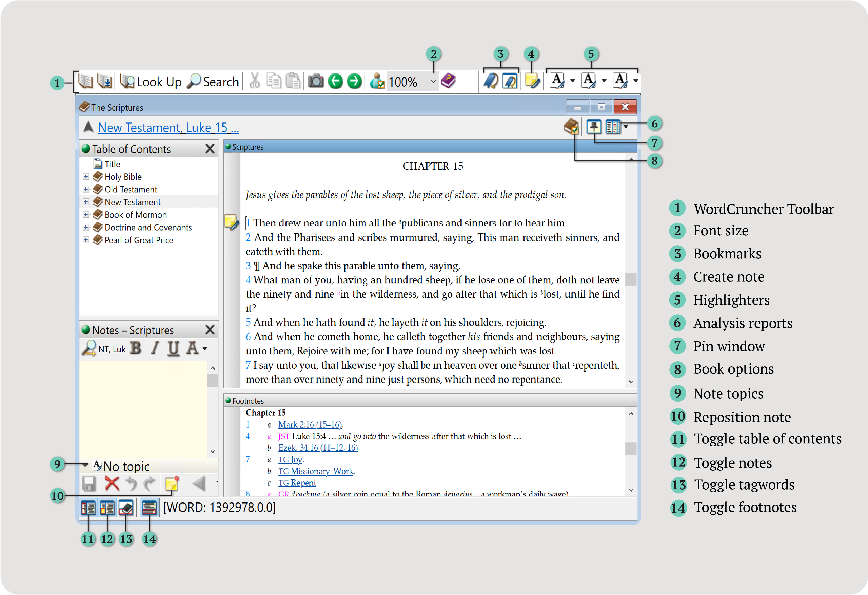
Task: Open TG Missionary Work footnote link
Action: 315,471
